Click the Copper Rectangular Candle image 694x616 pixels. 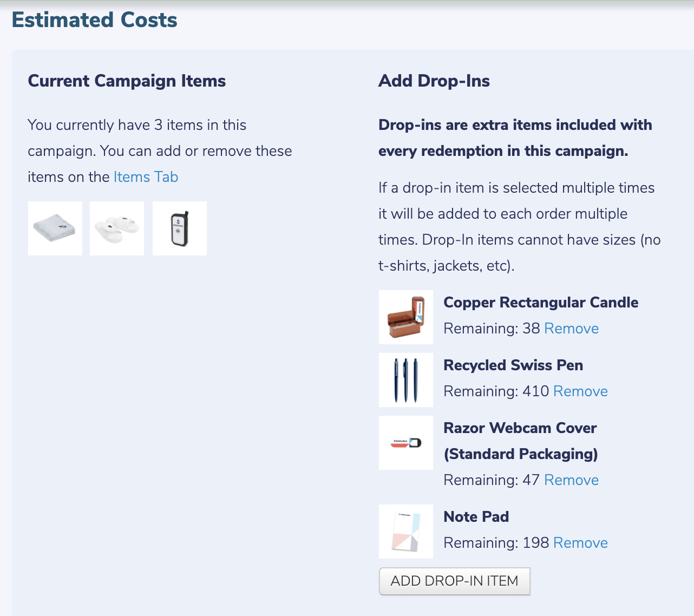(x=406, y=317)
